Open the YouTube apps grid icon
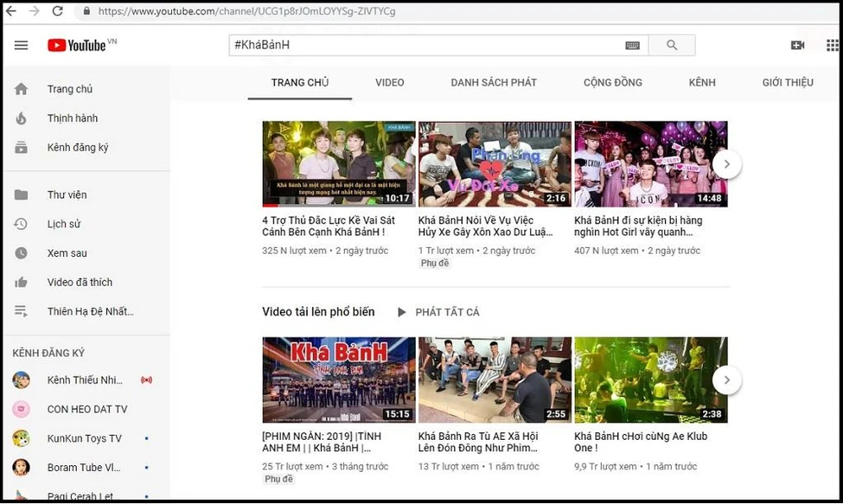 833,46
